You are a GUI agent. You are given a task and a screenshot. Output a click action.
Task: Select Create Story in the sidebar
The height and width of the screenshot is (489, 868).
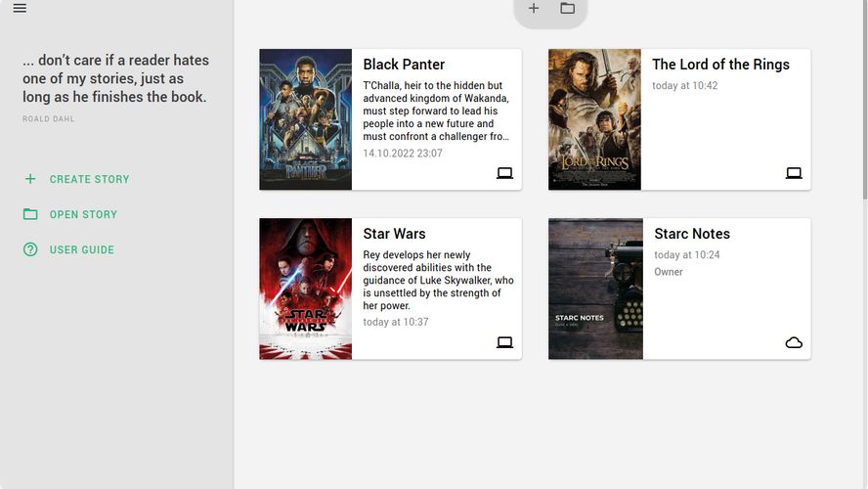89,179
